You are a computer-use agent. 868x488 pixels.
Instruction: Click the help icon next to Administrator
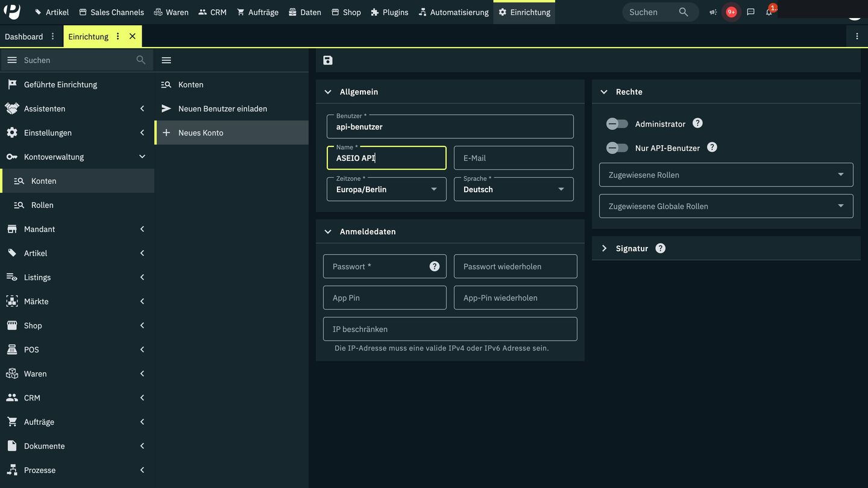click(697, 123)
